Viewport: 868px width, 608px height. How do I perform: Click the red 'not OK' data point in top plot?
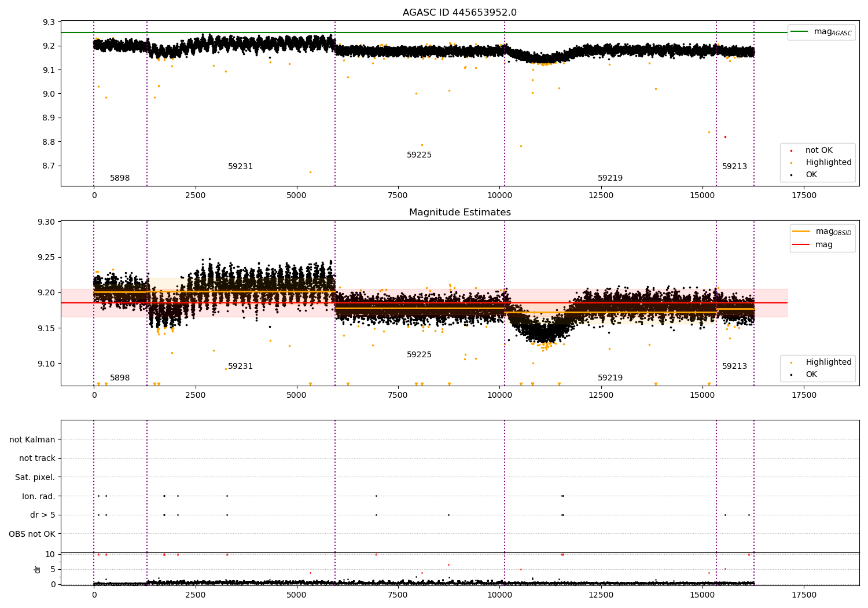click(725, 137)
